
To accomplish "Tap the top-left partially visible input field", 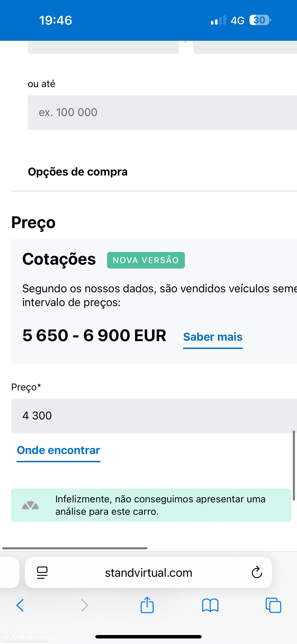I will (x=103, y=47).
